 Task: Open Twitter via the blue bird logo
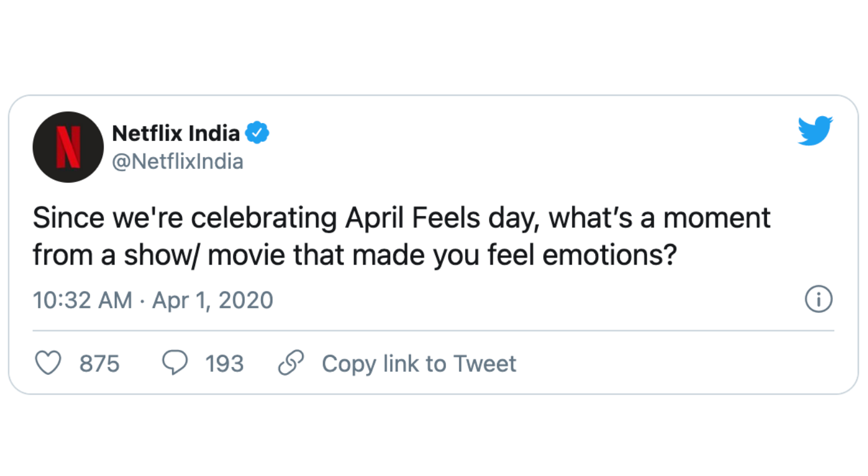click(x=815, y=131)
